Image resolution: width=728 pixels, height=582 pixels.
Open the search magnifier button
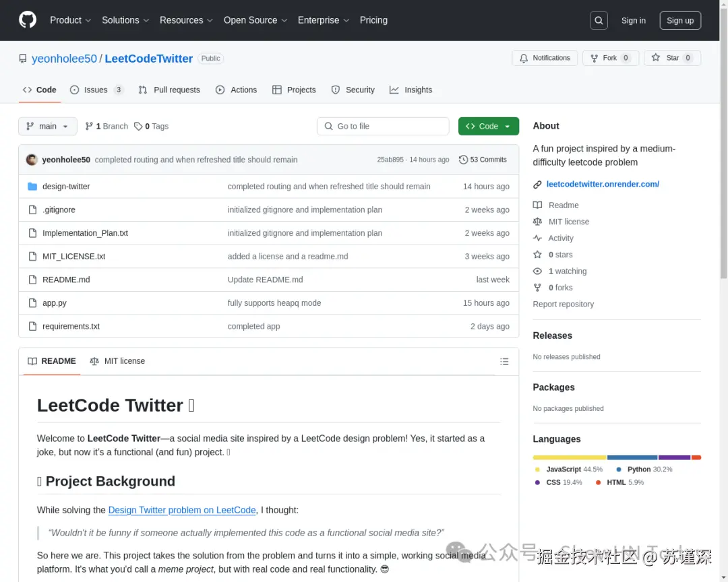(599, 20)
